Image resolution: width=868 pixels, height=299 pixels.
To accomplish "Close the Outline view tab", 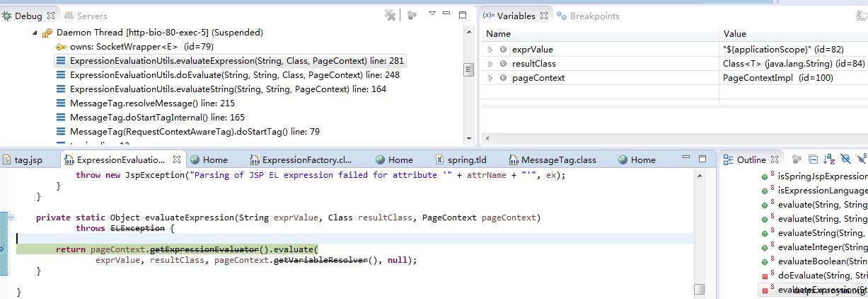I will tap(775, 160).
